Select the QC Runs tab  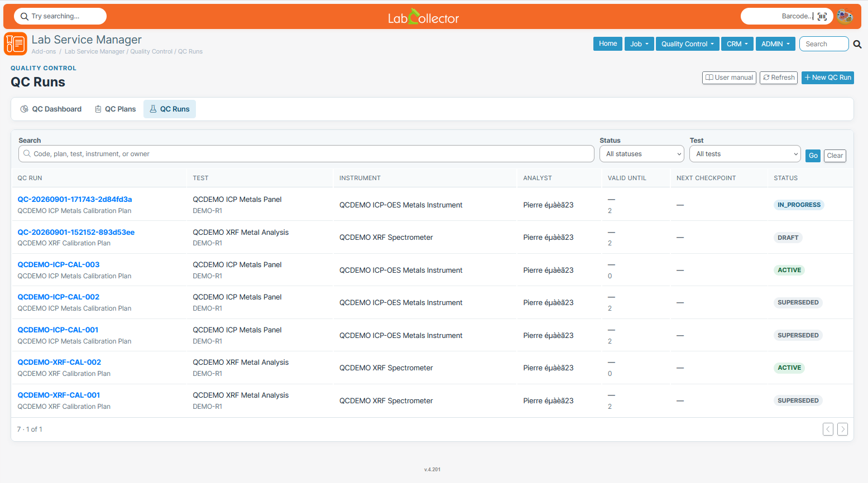(170, 109)
